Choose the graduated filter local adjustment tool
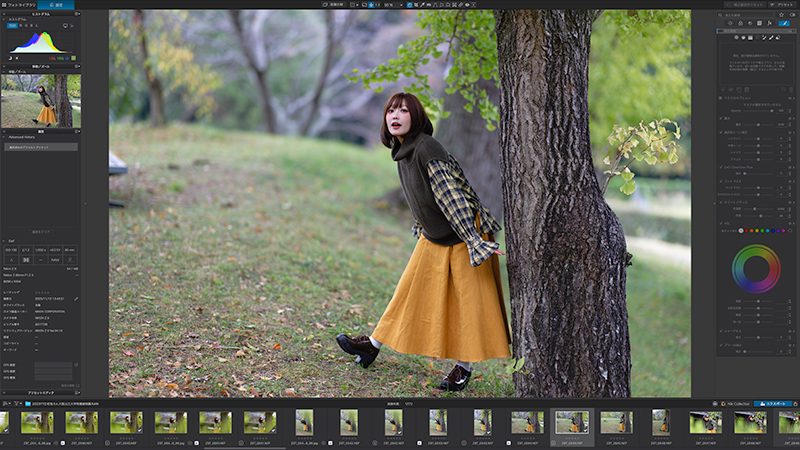800x450 pixels. (750, 37)
